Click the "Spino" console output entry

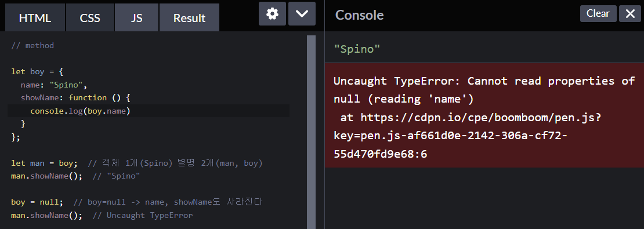pyautogui.click(x=357, y=49)
